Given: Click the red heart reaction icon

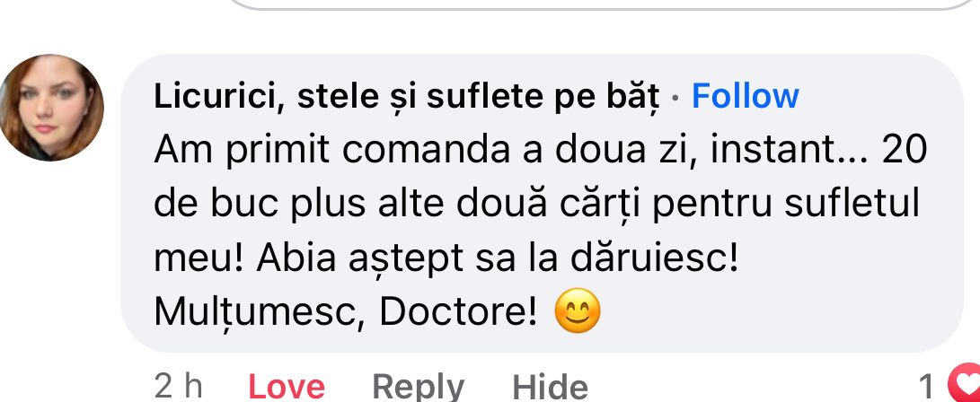Looking at the screenshot, I should click(965, 386).
